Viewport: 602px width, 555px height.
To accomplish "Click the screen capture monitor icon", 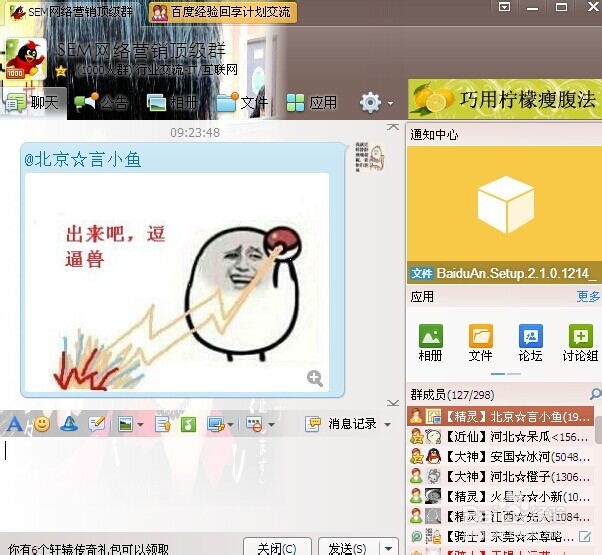I will [216, 424].
